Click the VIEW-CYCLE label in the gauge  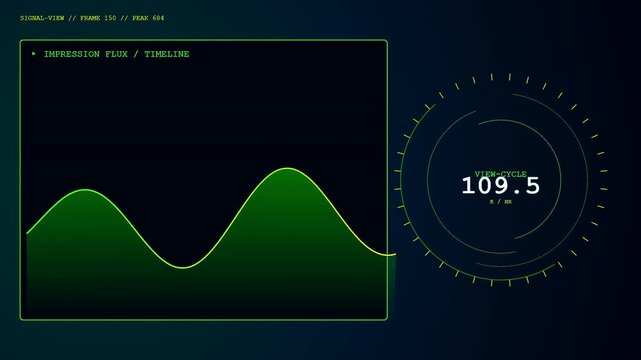[x=500, y=174]
